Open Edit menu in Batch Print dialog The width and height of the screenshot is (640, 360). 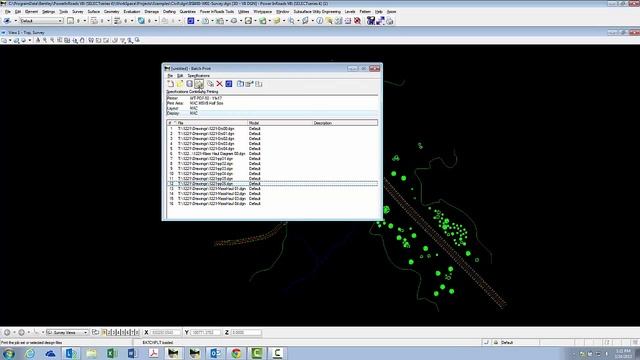coord(180,76)
